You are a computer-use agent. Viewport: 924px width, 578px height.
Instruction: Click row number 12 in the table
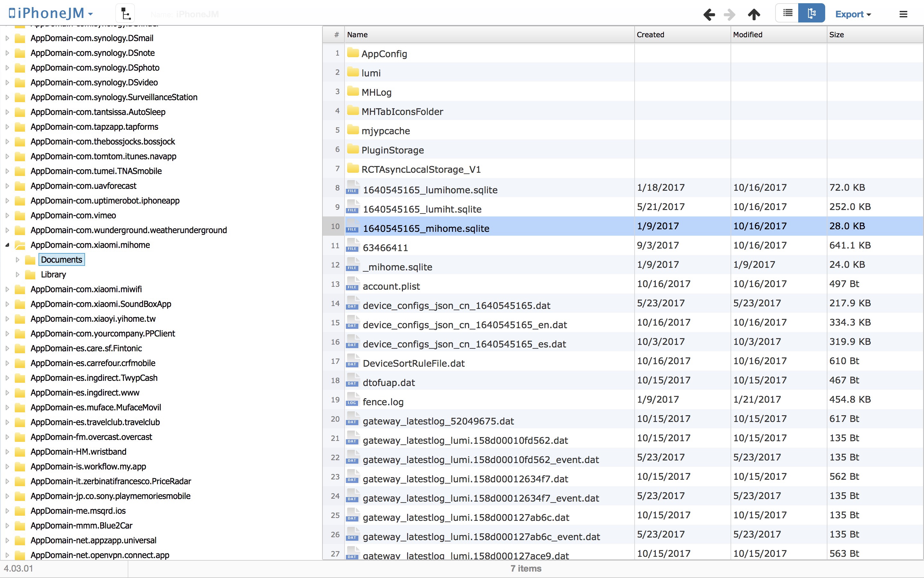335,265
